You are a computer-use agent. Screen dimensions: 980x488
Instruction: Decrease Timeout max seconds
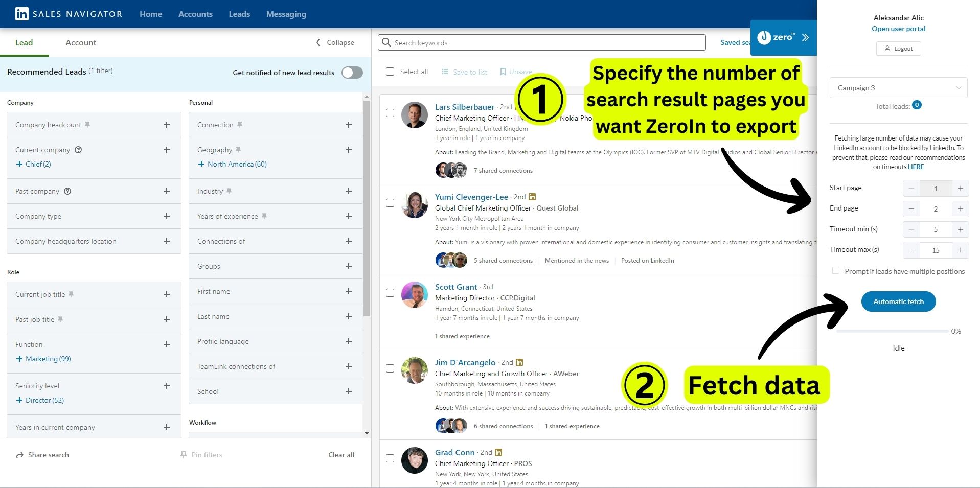[911, 250]
